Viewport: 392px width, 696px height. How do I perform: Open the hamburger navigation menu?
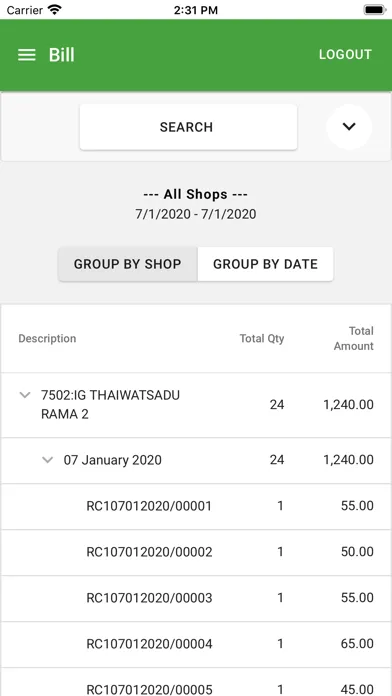tap(27, 55)
